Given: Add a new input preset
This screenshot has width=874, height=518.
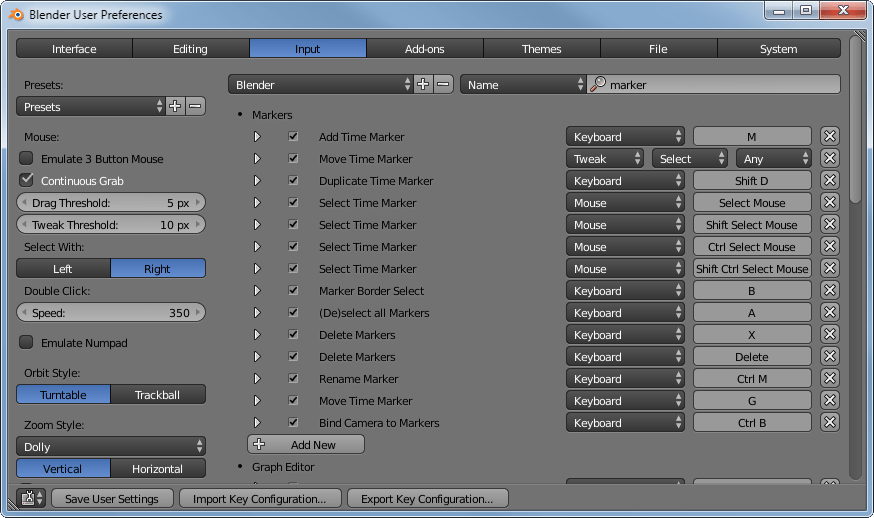Looking at the screenshot, I should pos(175,106).
